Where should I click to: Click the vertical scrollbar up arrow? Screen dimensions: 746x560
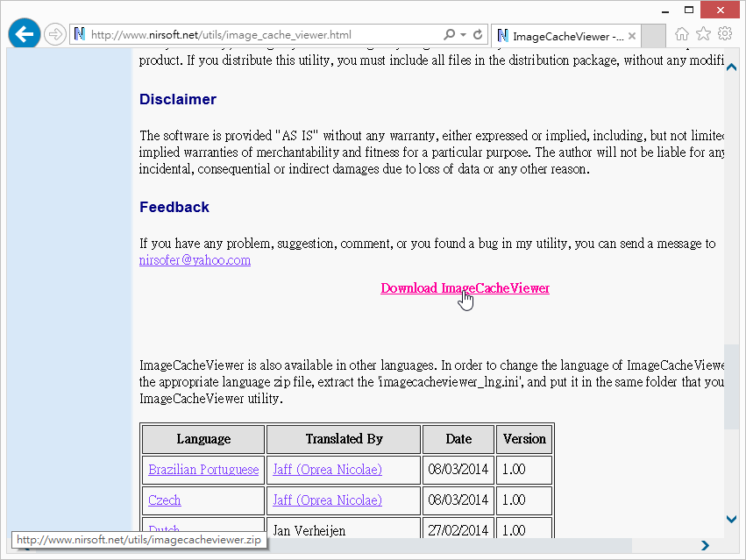[x=732, y=67]
